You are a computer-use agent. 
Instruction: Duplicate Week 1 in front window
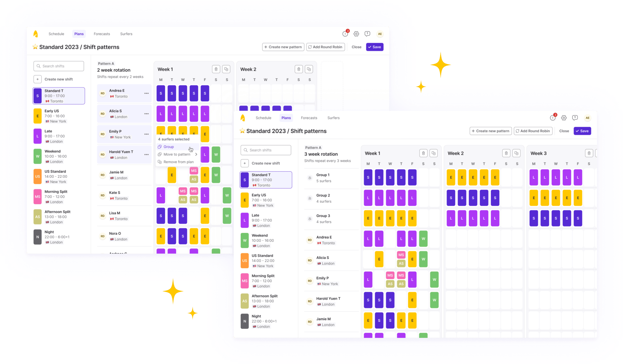[x=433, y=153]
